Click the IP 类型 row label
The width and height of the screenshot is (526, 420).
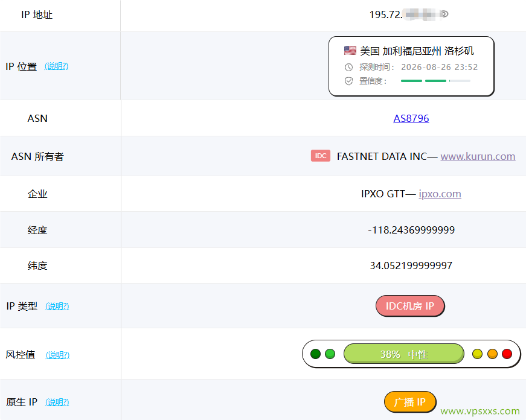(22, 306)
